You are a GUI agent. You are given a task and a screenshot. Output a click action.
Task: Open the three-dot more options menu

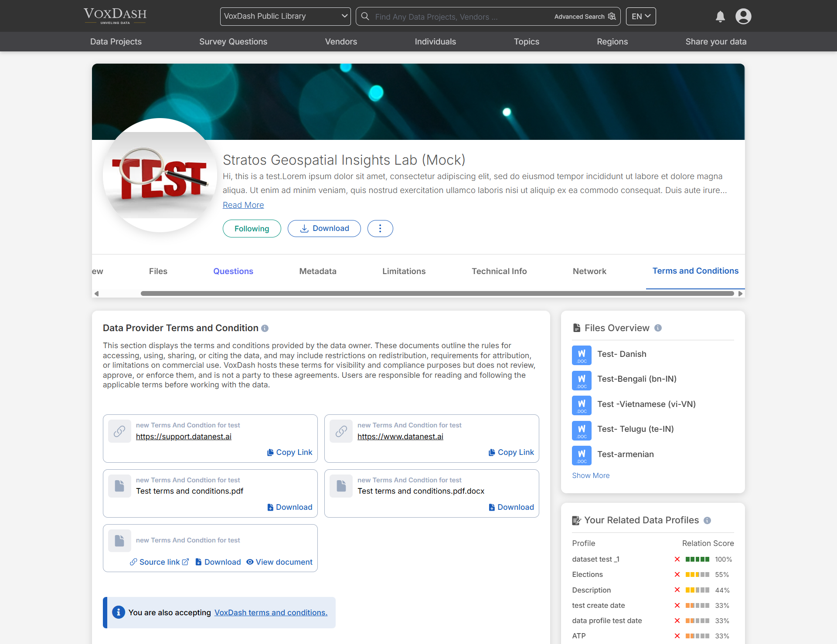pyautogui.click(x=380, y=228)
